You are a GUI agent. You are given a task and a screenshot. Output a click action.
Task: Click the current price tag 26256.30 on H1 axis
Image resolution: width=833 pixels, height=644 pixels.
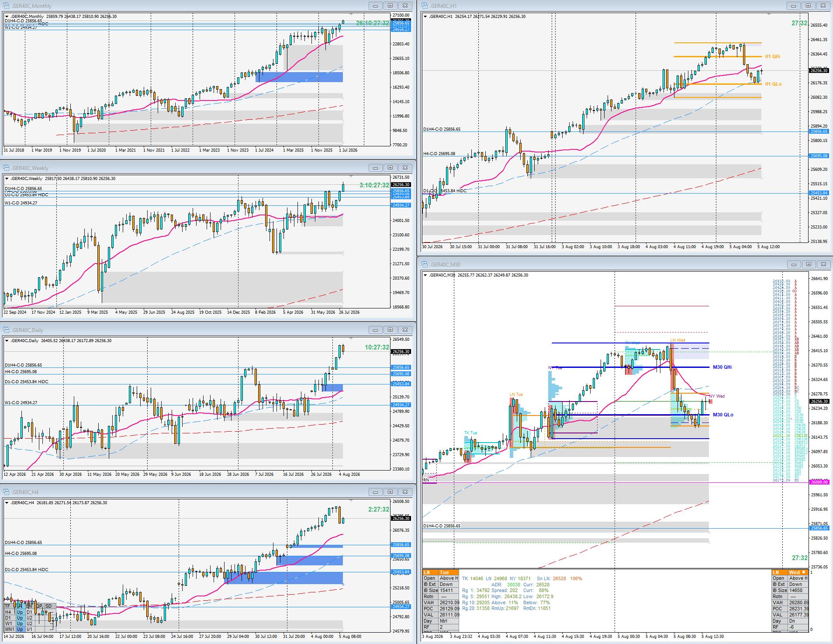click(819, 70)
